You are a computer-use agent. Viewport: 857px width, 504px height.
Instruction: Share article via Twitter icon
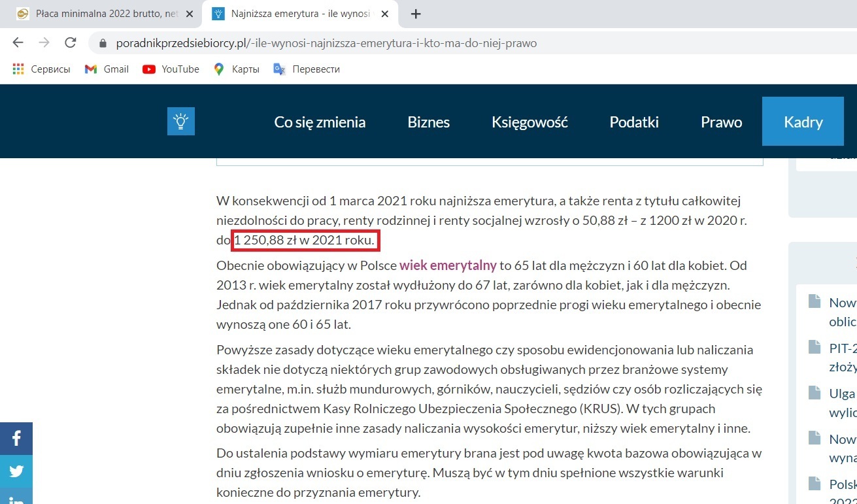pyautogui.click(x=16, y=471)
